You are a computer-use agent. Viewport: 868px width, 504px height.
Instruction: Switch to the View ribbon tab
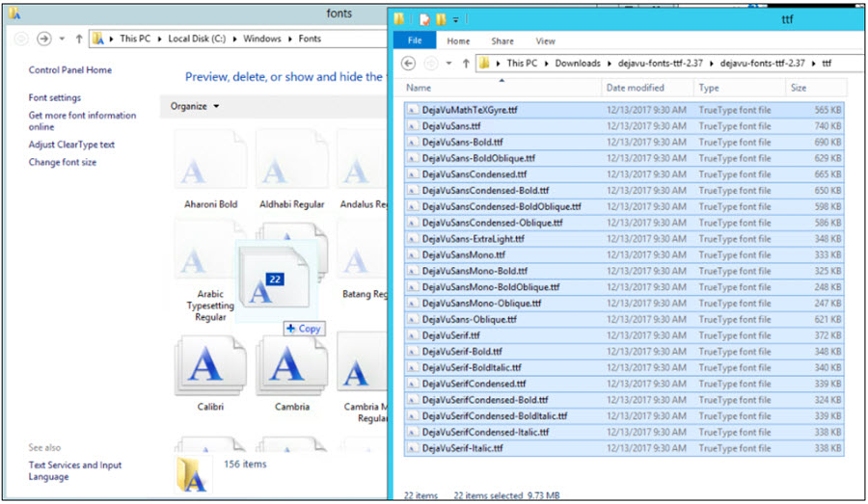point(545,41)
